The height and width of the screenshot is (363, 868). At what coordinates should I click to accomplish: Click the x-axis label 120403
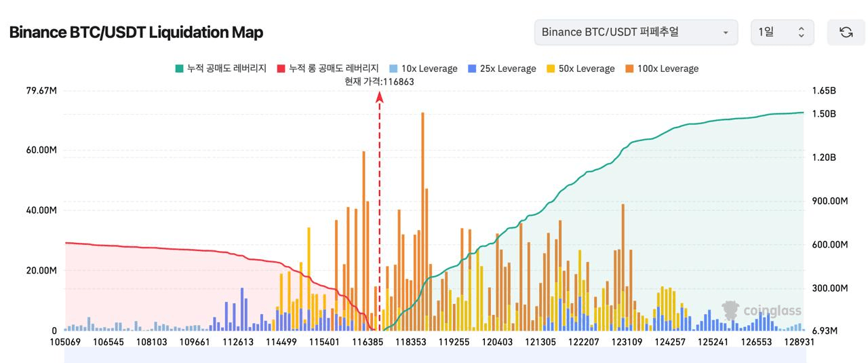point(497,342)
